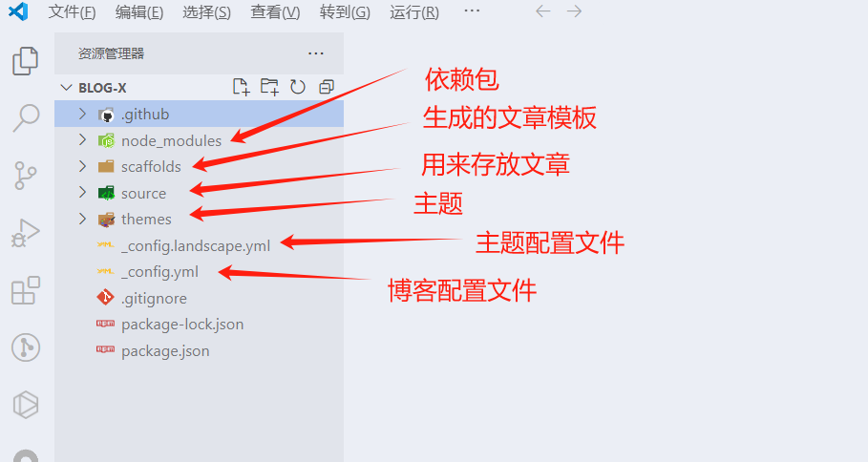Show hidden menu bar items ellipsis
Screen dimensions: 868x462
472,11
